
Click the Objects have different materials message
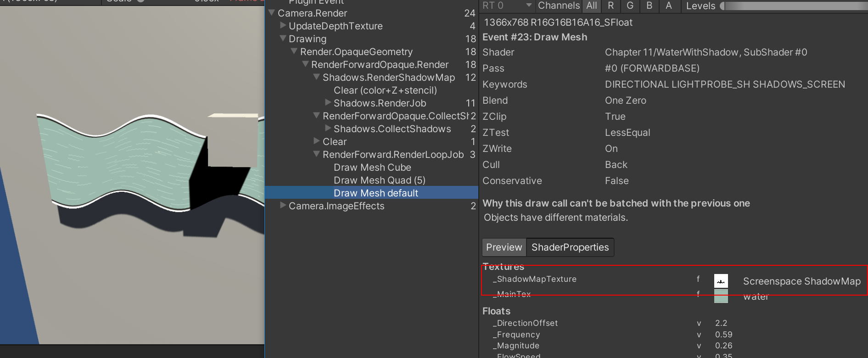click(x=556, y=218)
